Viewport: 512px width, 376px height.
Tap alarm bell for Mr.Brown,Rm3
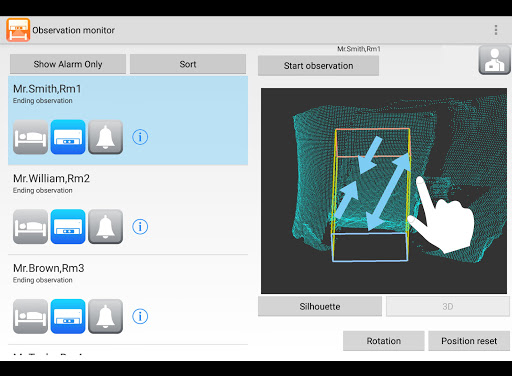105,316
